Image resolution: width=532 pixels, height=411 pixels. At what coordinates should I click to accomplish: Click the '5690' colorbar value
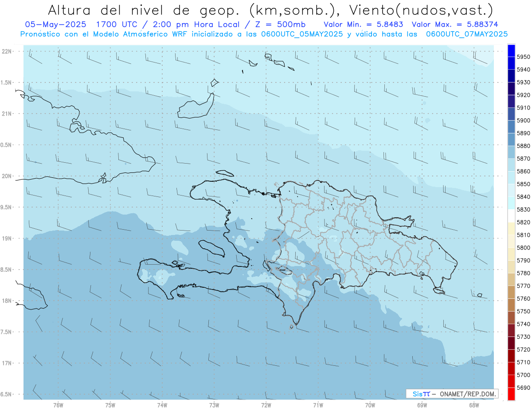click(x=524, y=388)
